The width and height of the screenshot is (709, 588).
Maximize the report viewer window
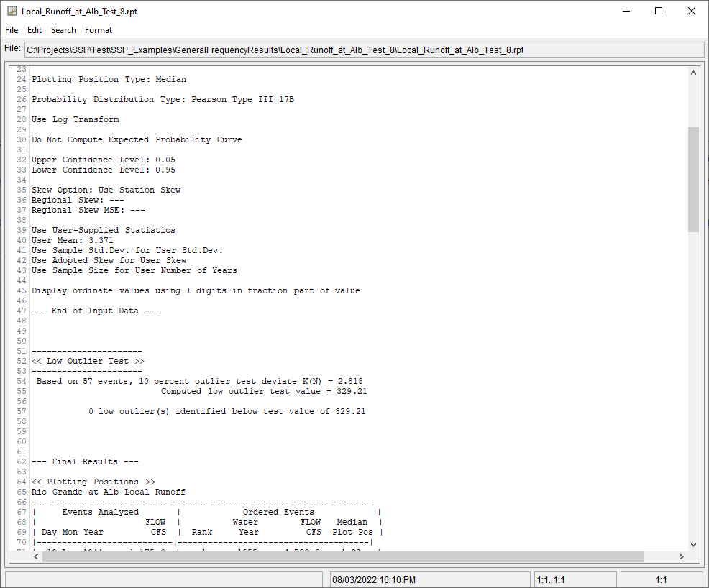[x=659, y=12]
